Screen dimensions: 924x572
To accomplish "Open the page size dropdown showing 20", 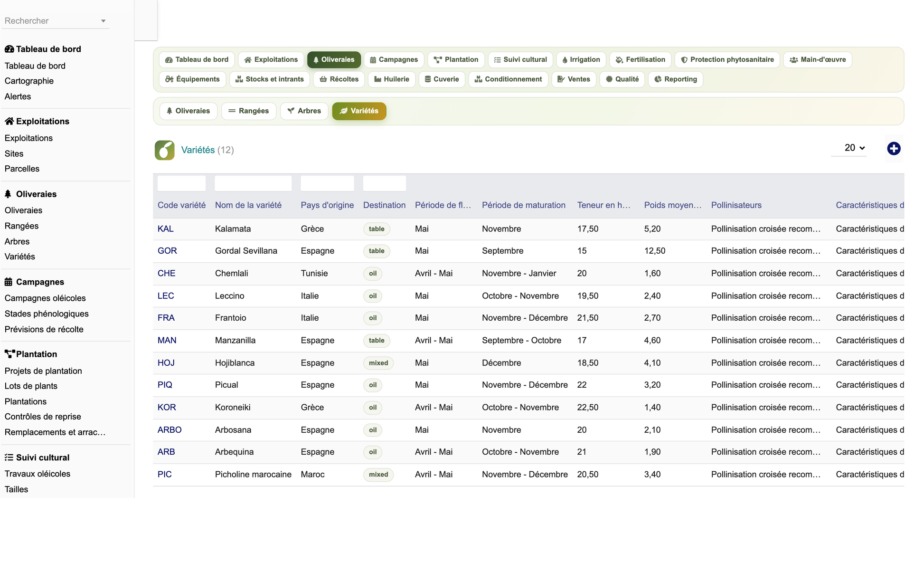I will click(849, 148).
